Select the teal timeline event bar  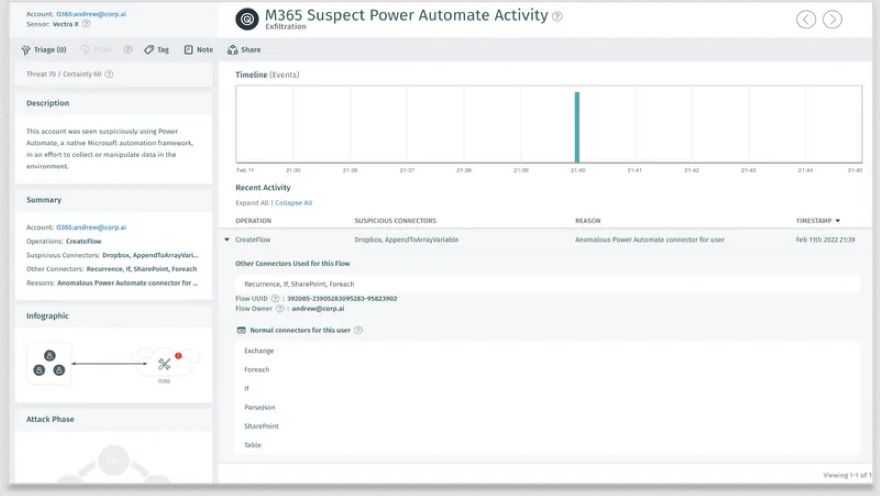(577, 127)
